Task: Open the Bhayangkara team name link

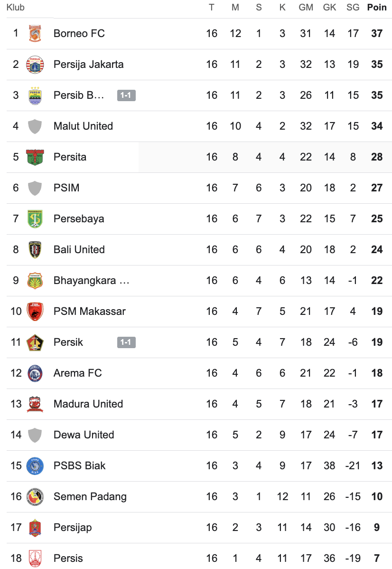Action: click(x=91, y=281)
